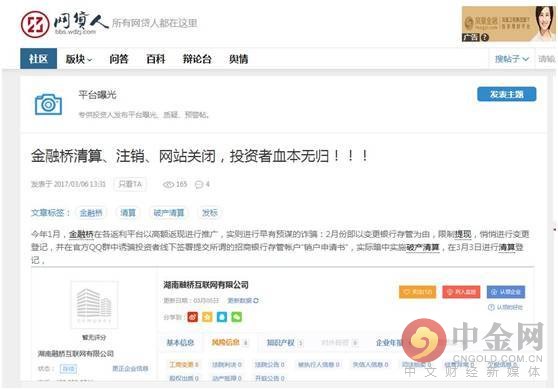Click underlined 金融桥 link in article body
The image size is (558, 390).
click(81, 234)
